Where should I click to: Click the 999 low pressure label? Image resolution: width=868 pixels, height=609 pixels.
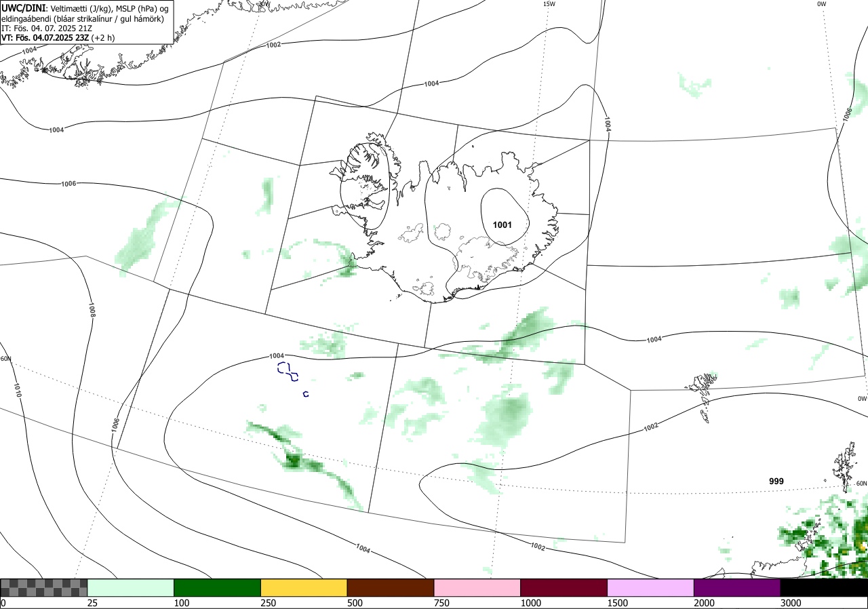click(x=776, y=481)
